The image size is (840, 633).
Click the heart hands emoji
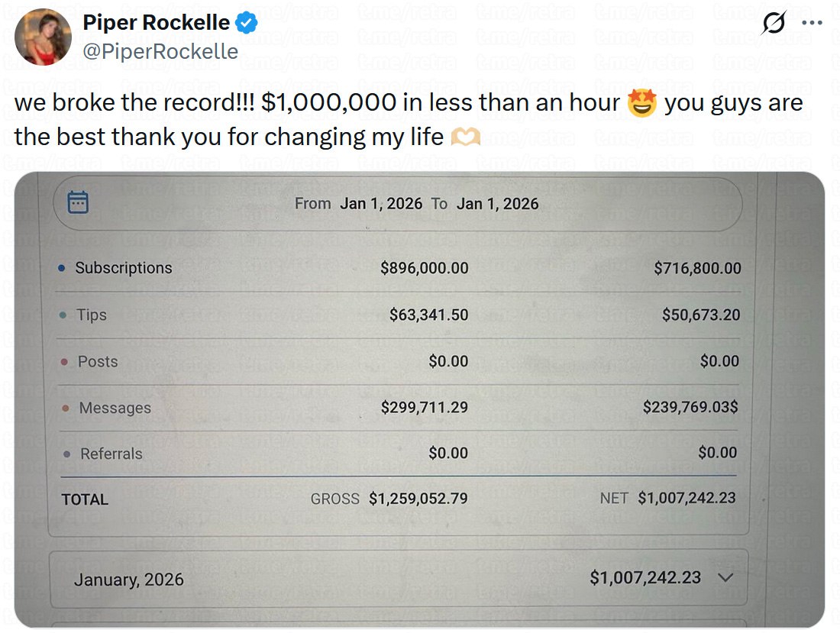(x=466, y=137)
